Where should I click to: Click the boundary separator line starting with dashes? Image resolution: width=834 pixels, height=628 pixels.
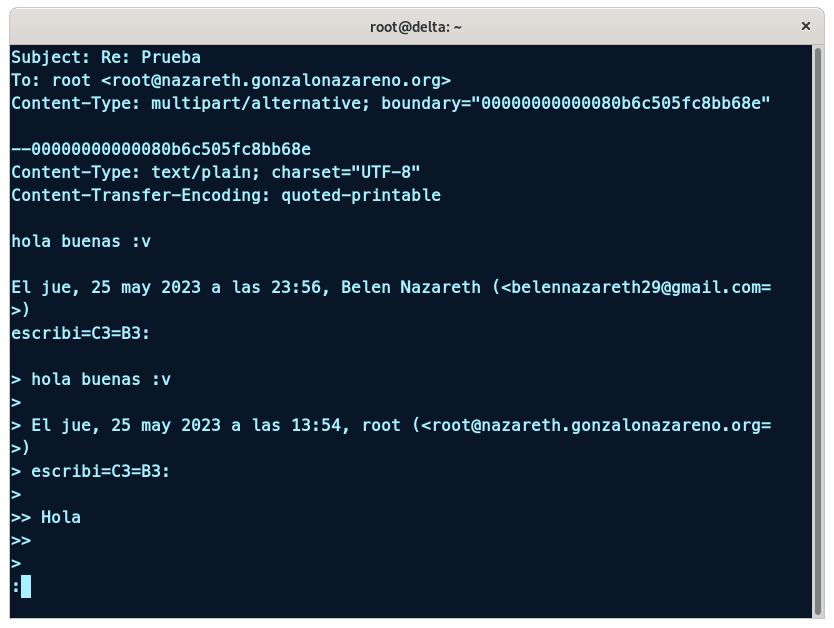point(161,149)
